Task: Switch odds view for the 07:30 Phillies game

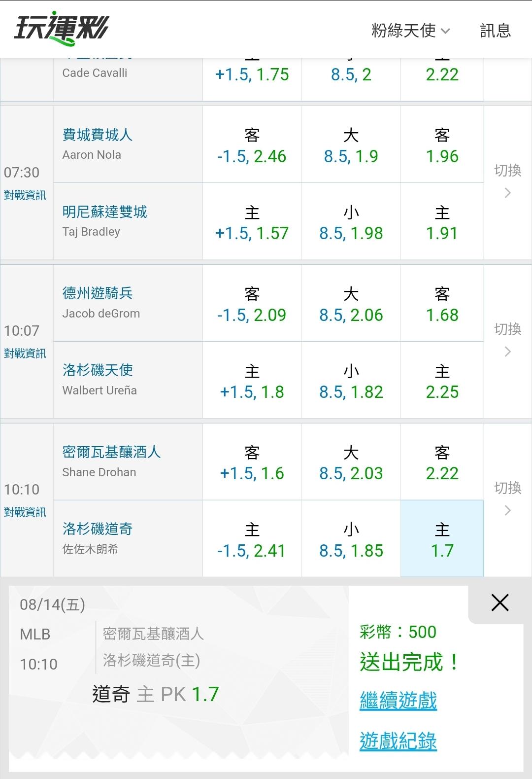Action: tap(508, 182)
